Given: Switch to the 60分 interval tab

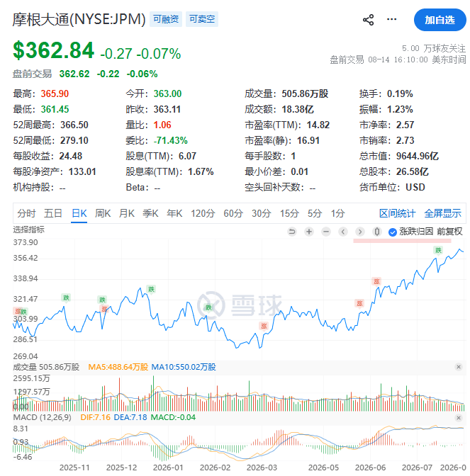Looking at the screenshot, I should point(233,213).
